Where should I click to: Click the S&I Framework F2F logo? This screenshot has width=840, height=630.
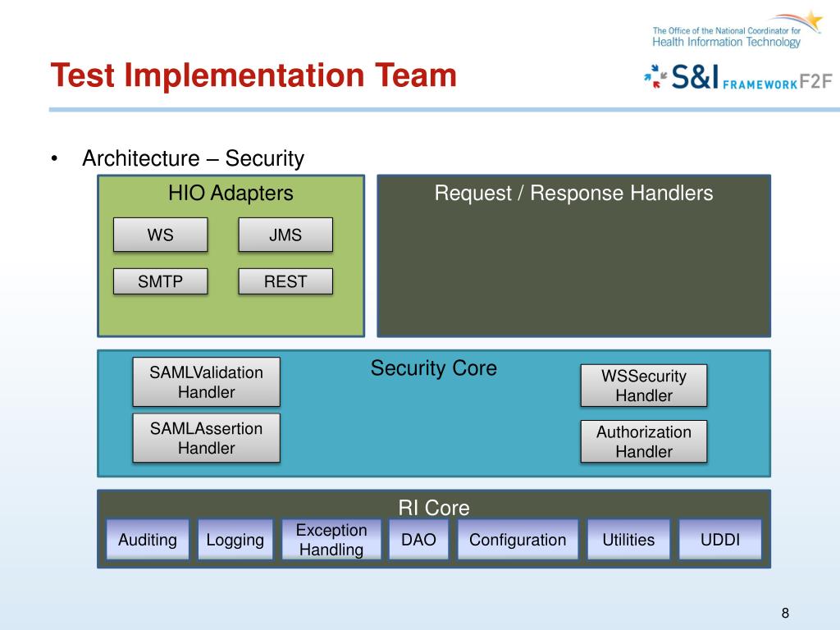(x=738, y=77)
